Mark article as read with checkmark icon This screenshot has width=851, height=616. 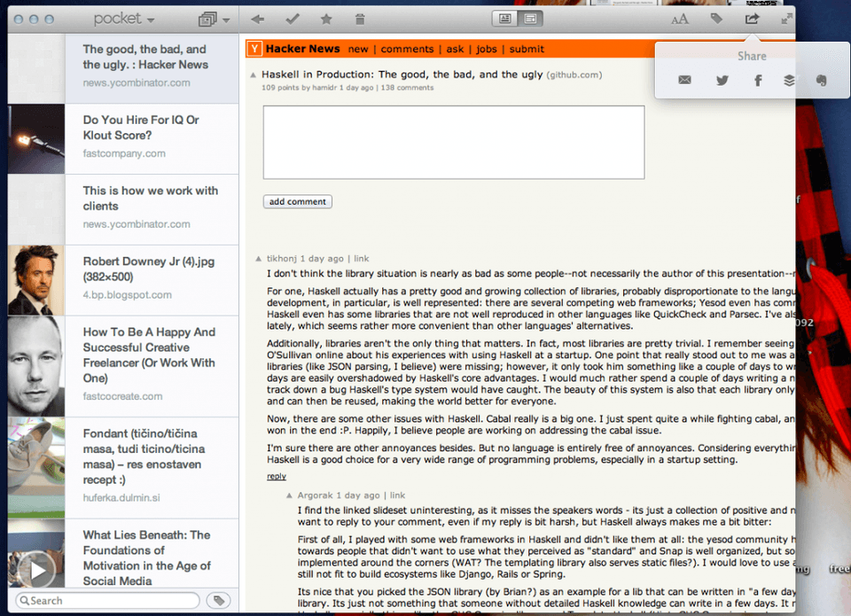tap(293, 19)
